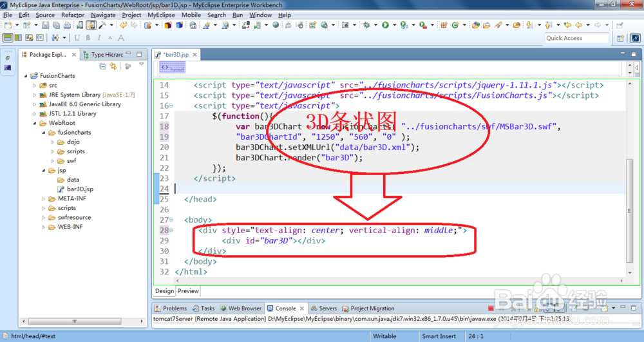Open the Web Browser view tab
The width and height of the screenshot is (644, 342).
241,309
